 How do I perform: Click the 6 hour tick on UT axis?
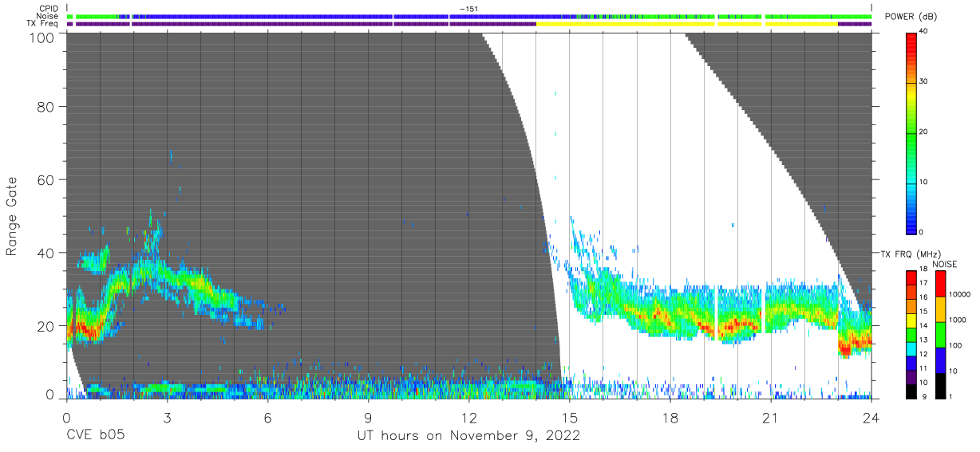pos(267,417)
